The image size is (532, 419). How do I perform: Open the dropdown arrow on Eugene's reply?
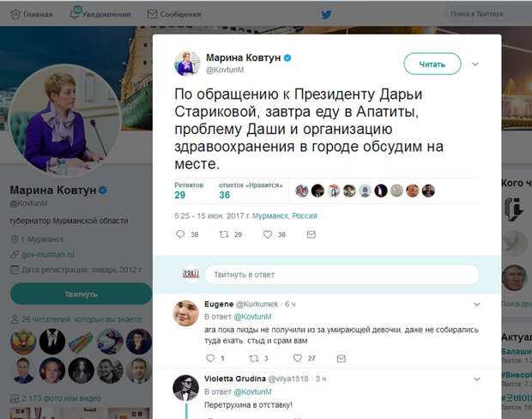[477, 304]
